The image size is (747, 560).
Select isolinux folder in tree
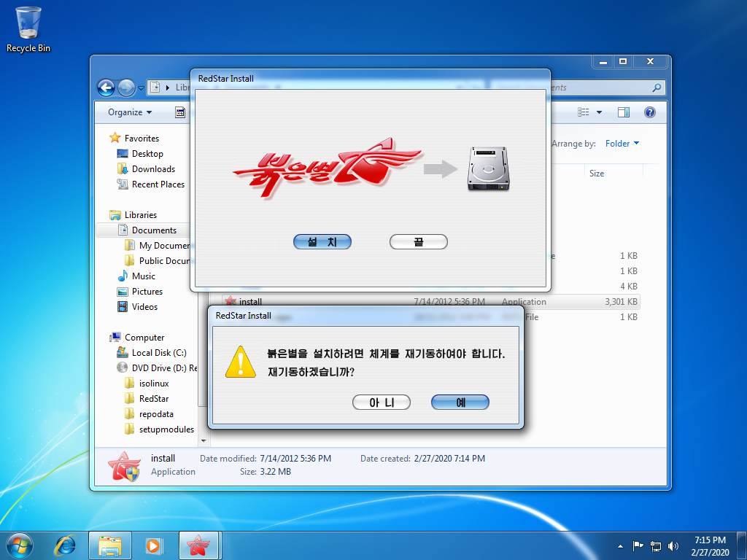(153, 384)
